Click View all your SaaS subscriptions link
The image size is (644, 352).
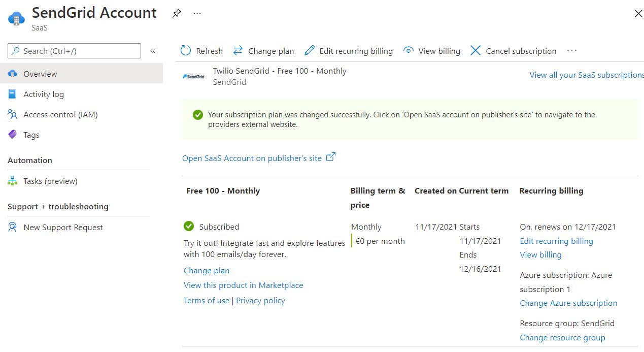(x=587, y=75)
